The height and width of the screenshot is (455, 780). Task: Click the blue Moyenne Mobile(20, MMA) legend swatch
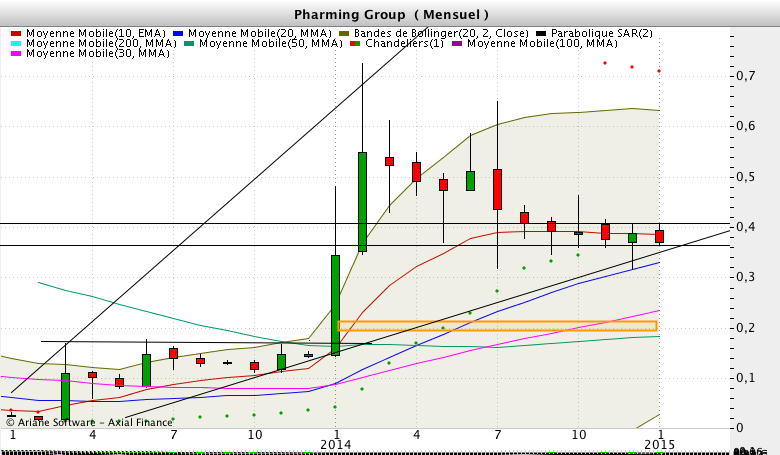point(178,33)
